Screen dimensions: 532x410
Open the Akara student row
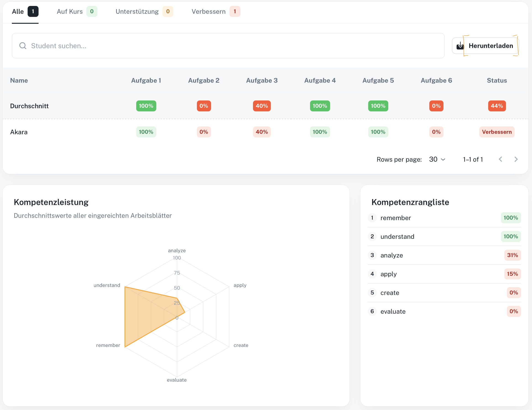tap(265, 132)
